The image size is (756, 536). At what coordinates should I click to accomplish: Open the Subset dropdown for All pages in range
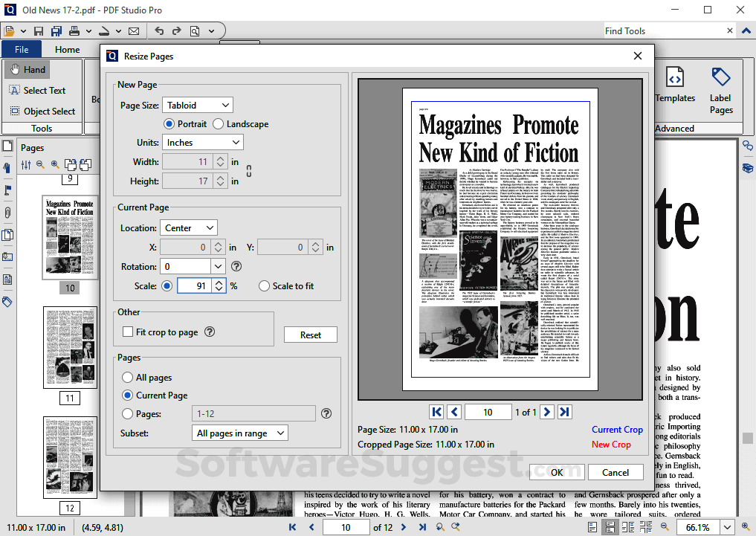click(239, 433)
